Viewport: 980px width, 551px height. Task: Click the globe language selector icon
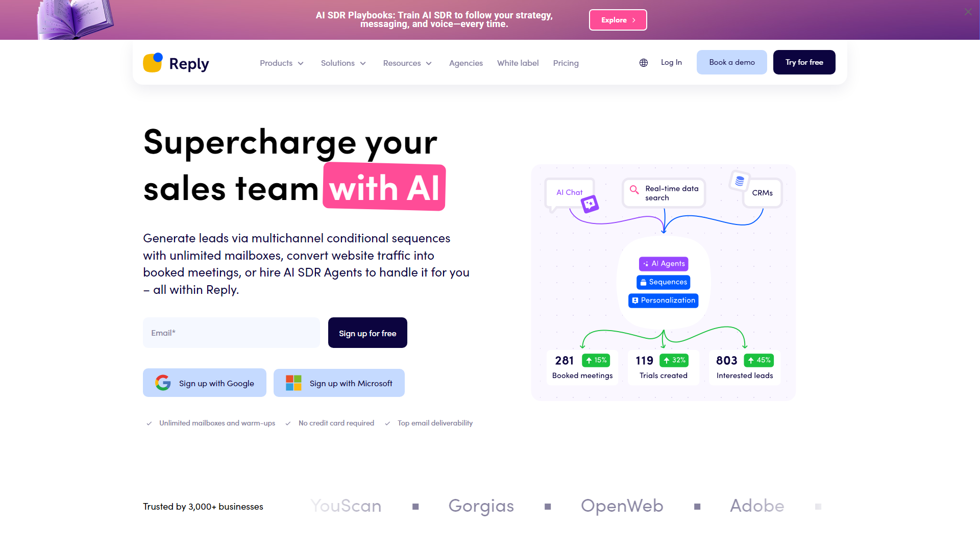point(644,62)
